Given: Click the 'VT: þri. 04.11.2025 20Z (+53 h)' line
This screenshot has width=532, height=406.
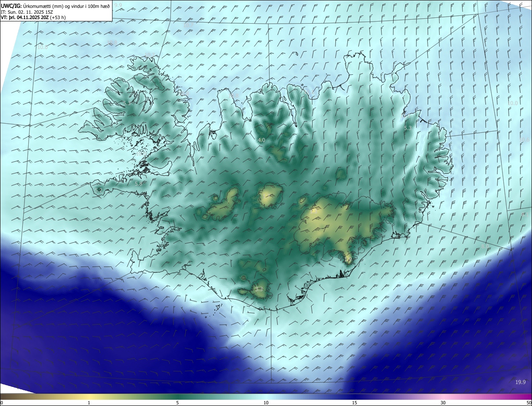Looking at the screenshot, I should click(33, 17).
